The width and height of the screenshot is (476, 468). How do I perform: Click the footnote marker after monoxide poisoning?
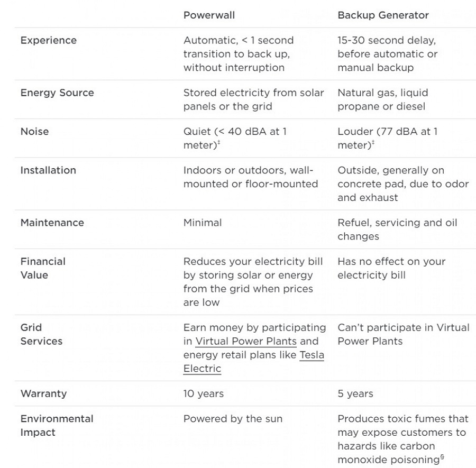pos(442,457)
